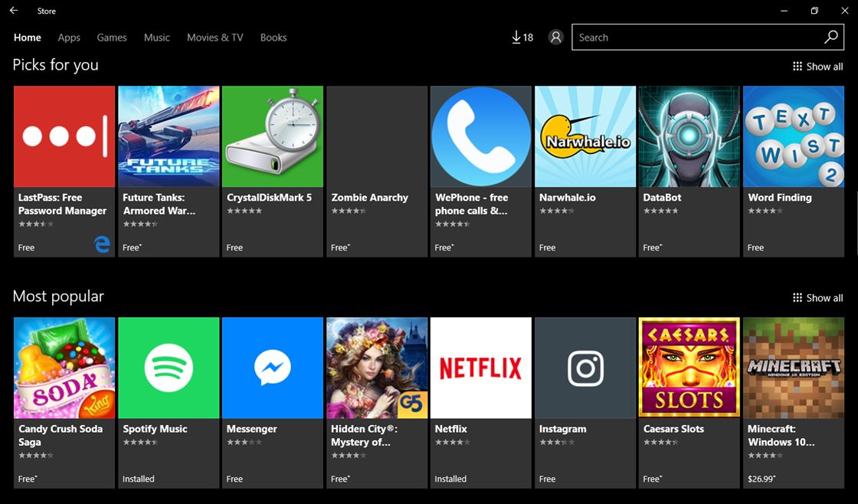
Task: Click inside the Search field
Action: (x=689, y=37)
